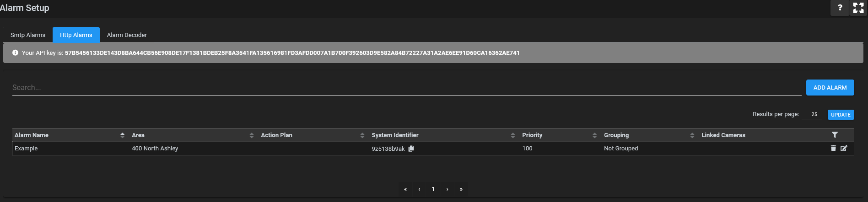The height and width of the screenshot is (202, 868).
Task: Open the table column filter icon
Action: click(x=835, y=135)
